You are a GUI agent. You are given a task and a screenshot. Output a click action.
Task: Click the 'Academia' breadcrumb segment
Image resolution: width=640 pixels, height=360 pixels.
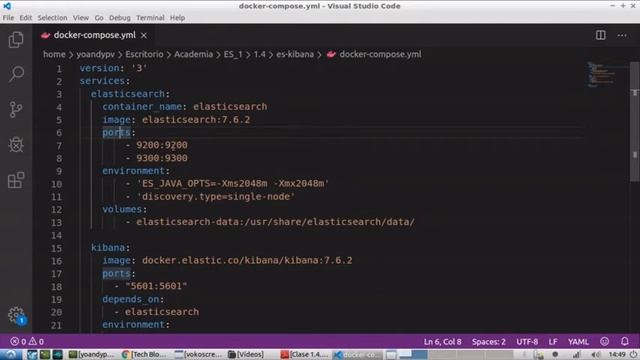tap(193, 54)
